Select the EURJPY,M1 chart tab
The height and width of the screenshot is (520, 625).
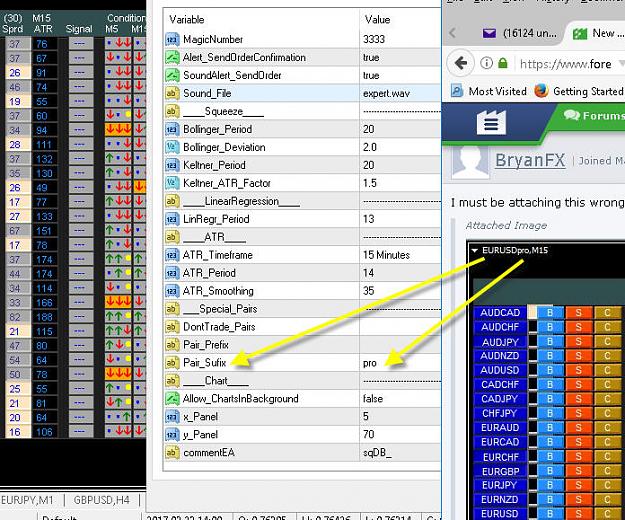click(28, 500)
